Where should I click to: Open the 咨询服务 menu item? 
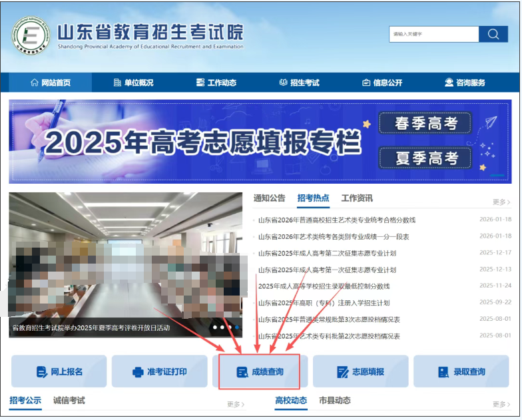(465, 83)
